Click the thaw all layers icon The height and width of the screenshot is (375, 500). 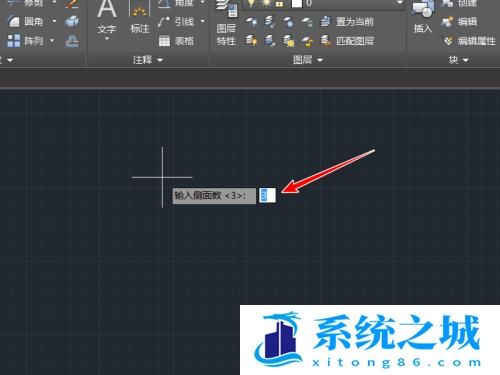[289, 41]
